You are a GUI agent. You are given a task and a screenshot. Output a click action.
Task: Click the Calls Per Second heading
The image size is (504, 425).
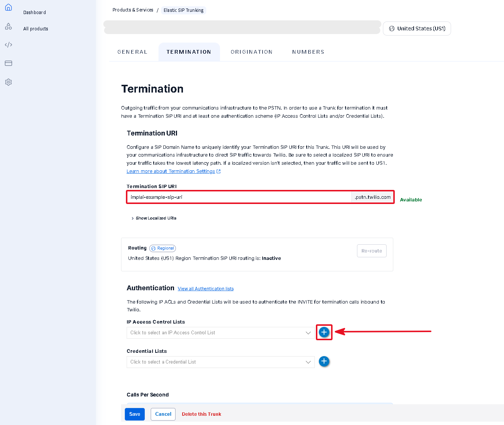(148, 395)
